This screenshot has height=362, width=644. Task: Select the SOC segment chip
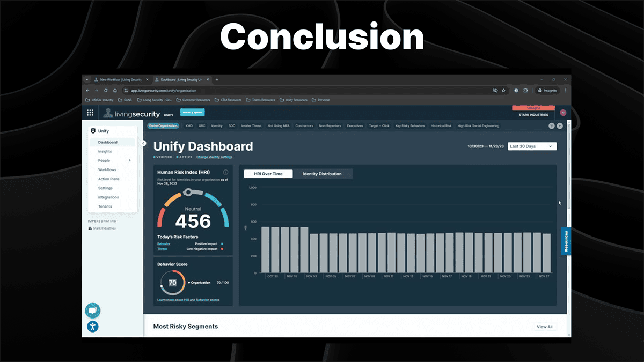[x=231, y=126]
